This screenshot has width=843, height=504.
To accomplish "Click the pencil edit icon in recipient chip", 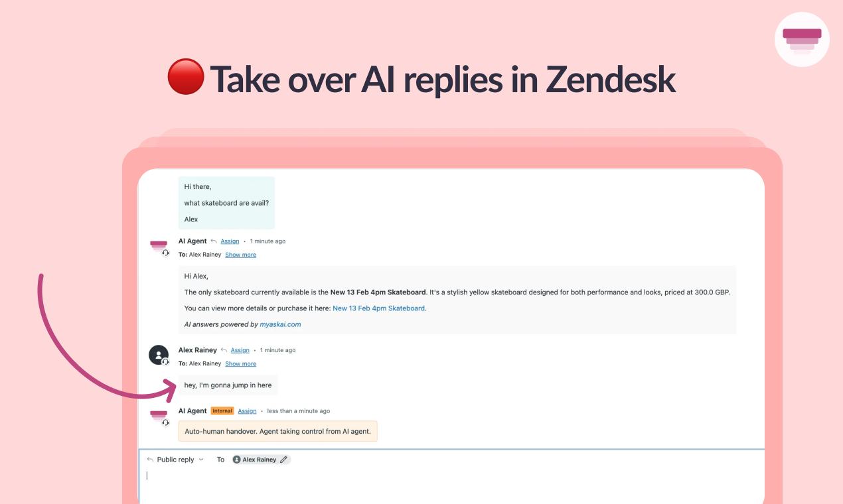I will click(x=284, y=460).
